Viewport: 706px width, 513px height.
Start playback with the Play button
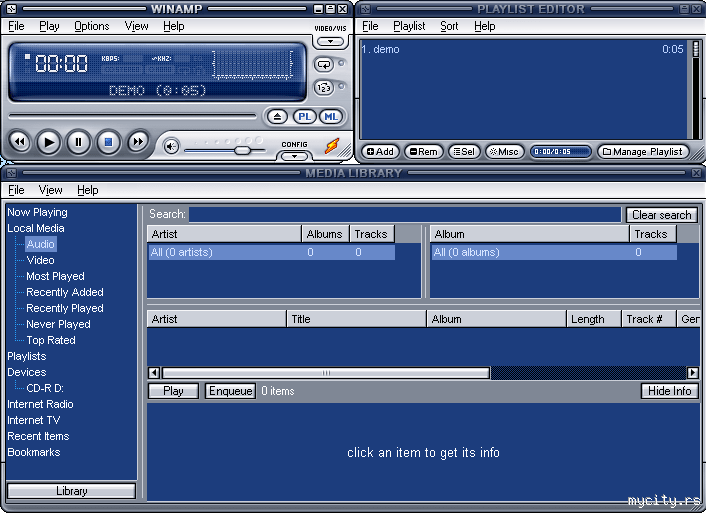pos(48,142)
